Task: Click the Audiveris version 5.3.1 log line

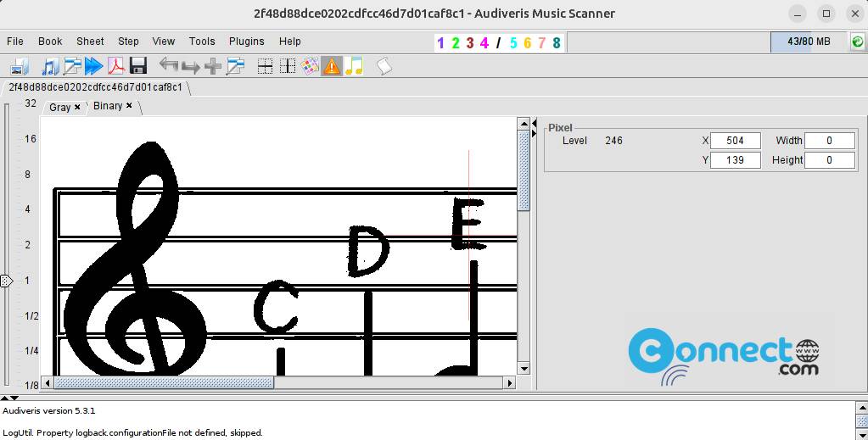Action: (48, 410)
